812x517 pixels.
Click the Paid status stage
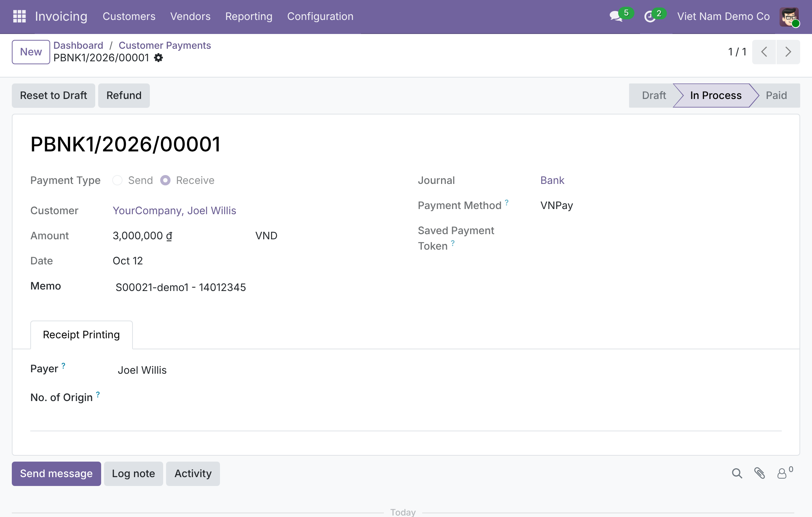776,95
